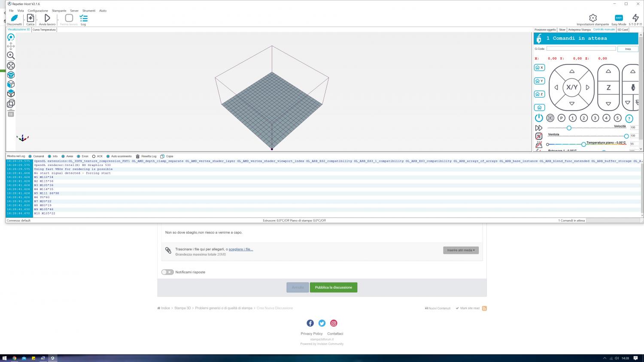Click the Copia log button
The image size is (644, 362).
coord(167,157)
